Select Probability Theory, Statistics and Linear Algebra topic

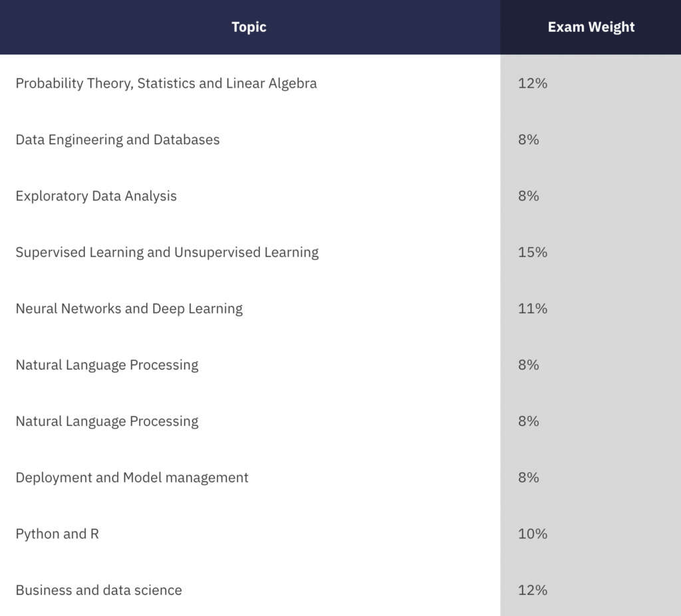pos(166,84)
